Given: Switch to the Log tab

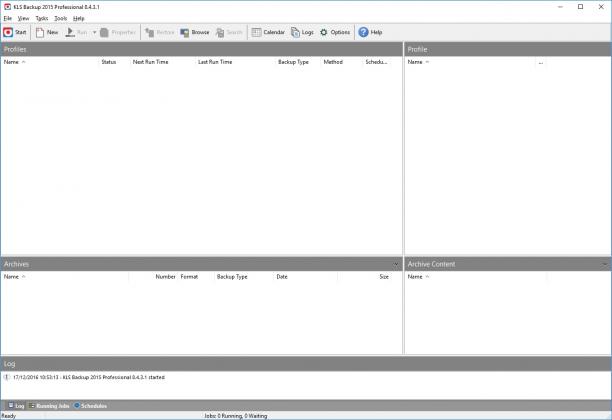Looking at the screenshot, I should click(16, 406).
